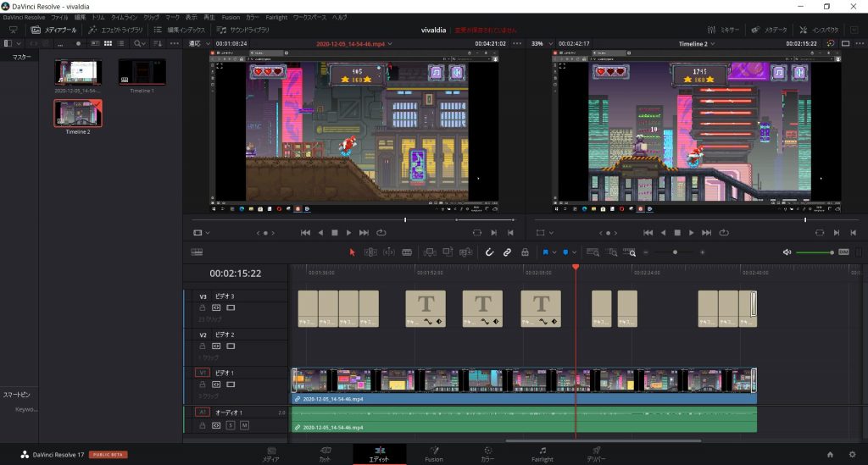Viewport: 868px width, 465px height.
Task: Disable the ビデオ 1 video track
Action: pos(231,385)
